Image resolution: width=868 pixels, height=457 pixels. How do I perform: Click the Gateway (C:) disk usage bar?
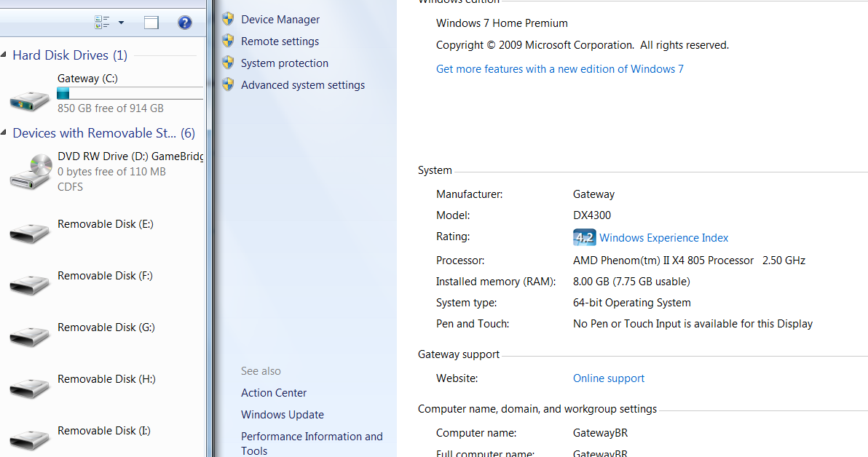pyautogui.click(x=130, y=93)
